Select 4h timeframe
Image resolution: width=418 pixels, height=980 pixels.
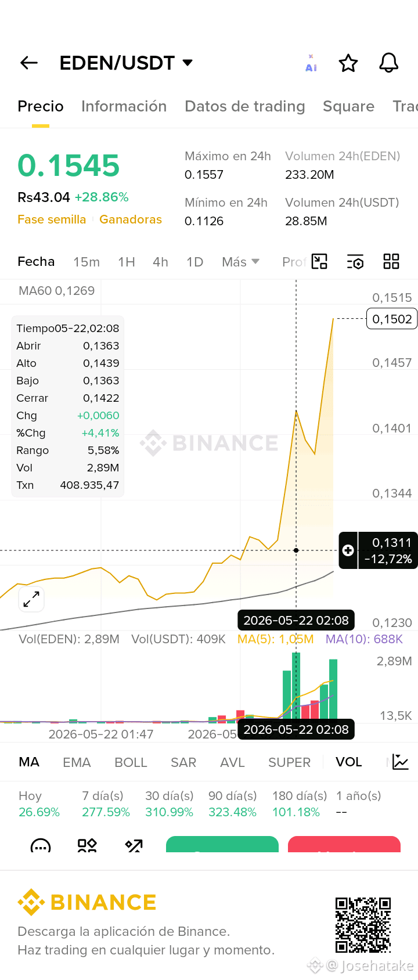point(160,262)
